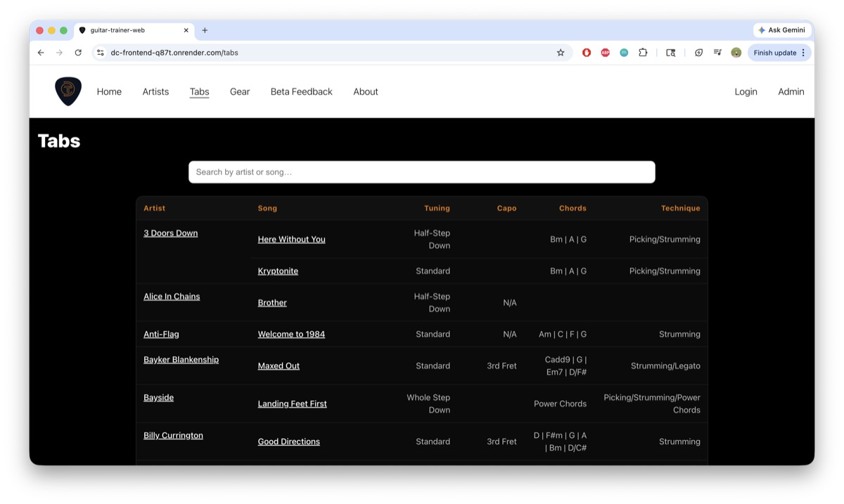Open the Bayside artist link
The width and height of the screenshot is (844, 504).
(x=158, y=397)
